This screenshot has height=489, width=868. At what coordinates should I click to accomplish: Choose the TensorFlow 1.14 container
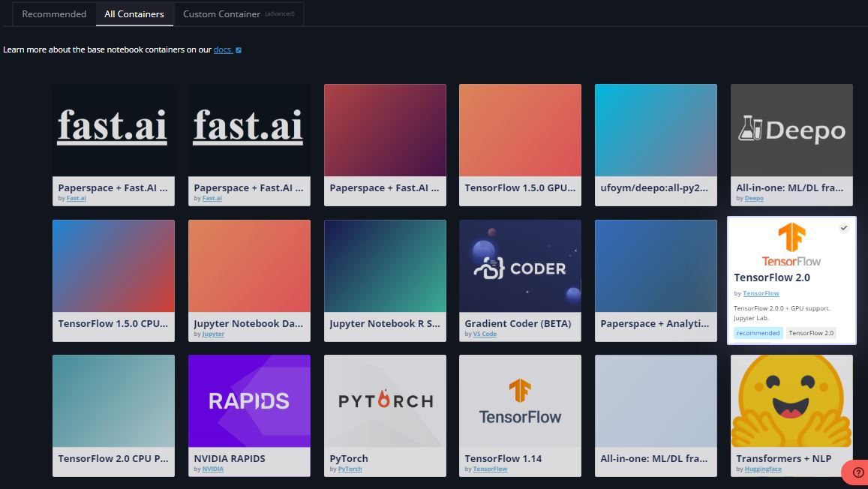point(521,415)
